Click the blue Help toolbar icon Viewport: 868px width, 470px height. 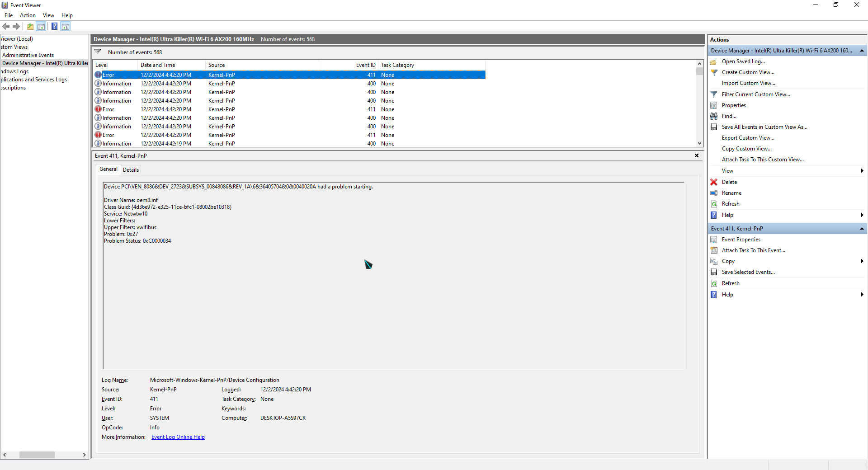(54, 27)
